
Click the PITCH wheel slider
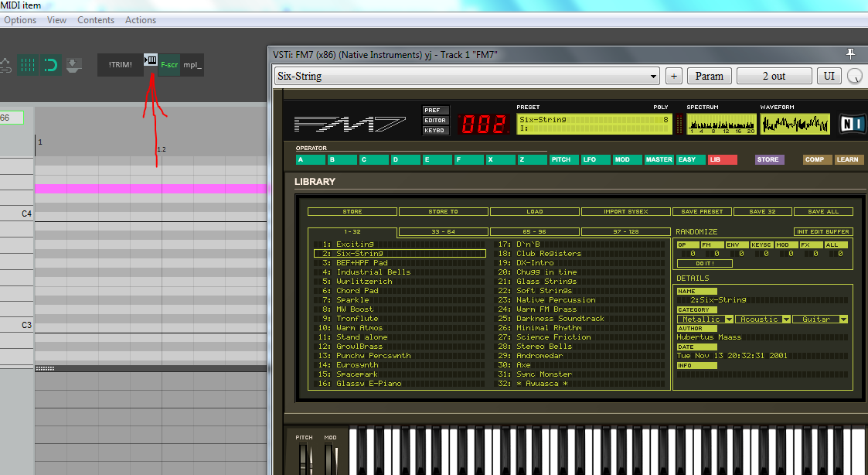pos(305,458)
